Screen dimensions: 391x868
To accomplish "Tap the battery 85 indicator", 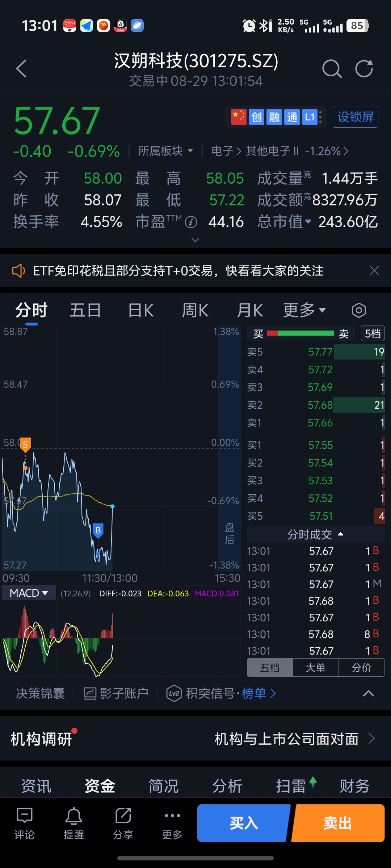I will (x=358, y=26).
